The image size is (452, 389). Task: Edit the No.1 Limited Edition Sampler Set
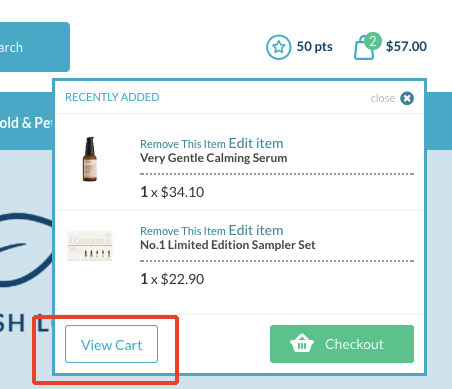click(256, 230)
